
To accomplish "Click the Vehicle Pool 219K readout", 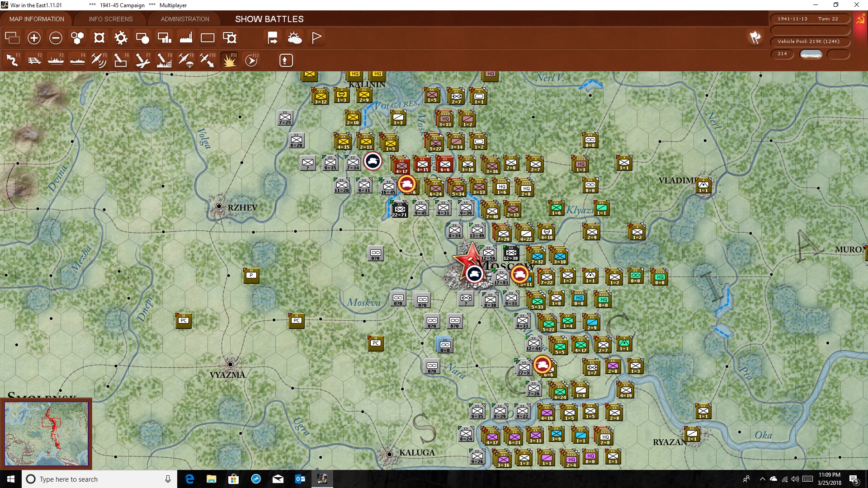I will click(810, 41).
